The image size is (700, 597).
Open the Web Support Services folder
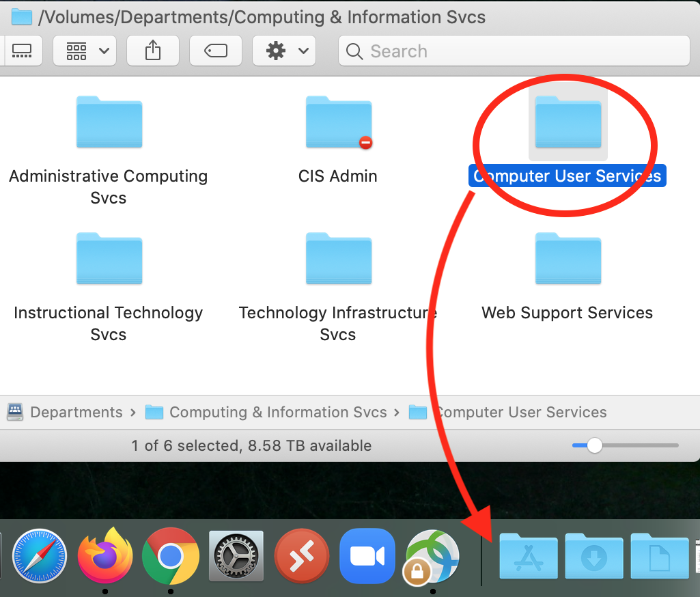click(568, 259)
